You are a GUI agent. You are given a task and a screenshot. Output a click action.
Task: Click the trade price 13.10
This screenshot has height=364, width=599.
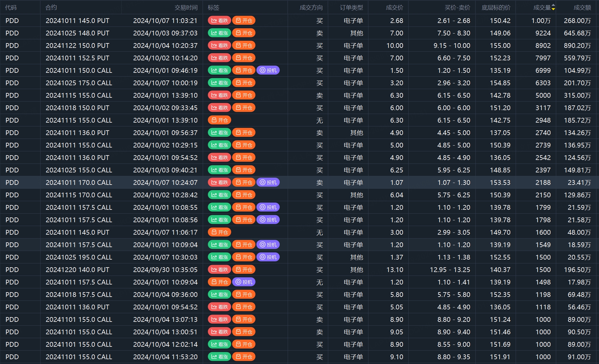click(395, 269)
